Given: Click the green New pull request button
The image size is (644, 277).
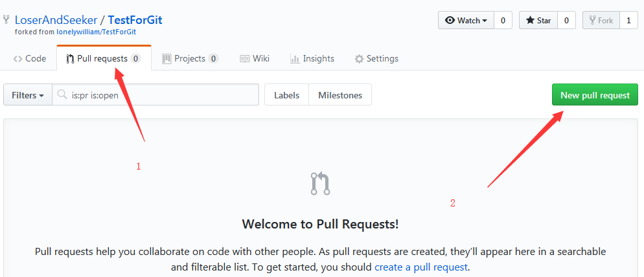Looking at the screenshot, I should 595,95.
